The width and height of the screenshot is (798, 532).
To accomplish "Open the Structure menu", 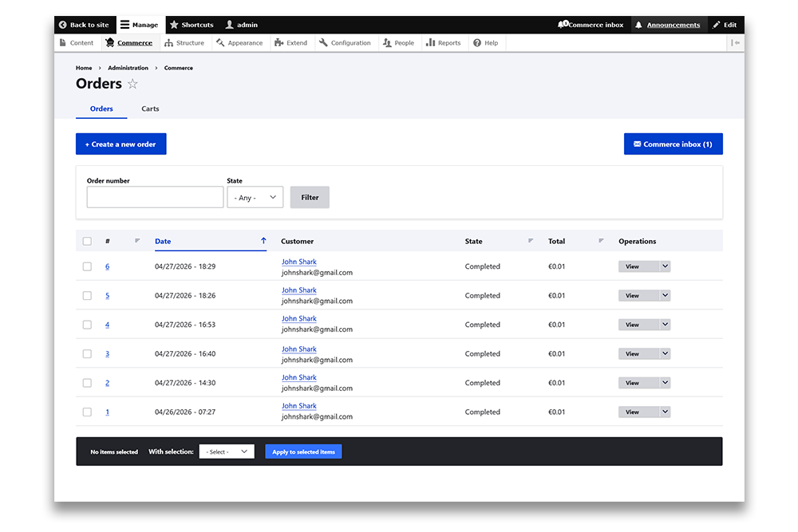I will (184, 43).
